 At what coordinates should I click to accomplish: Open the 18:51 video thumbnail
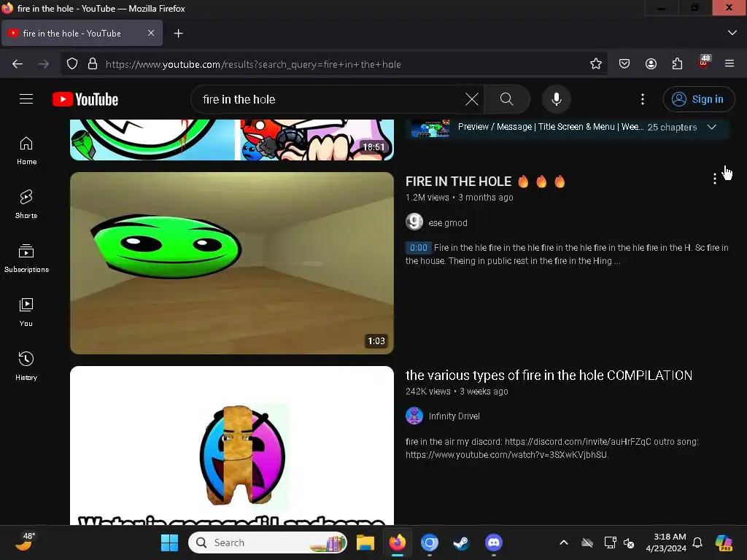point(232,139)
